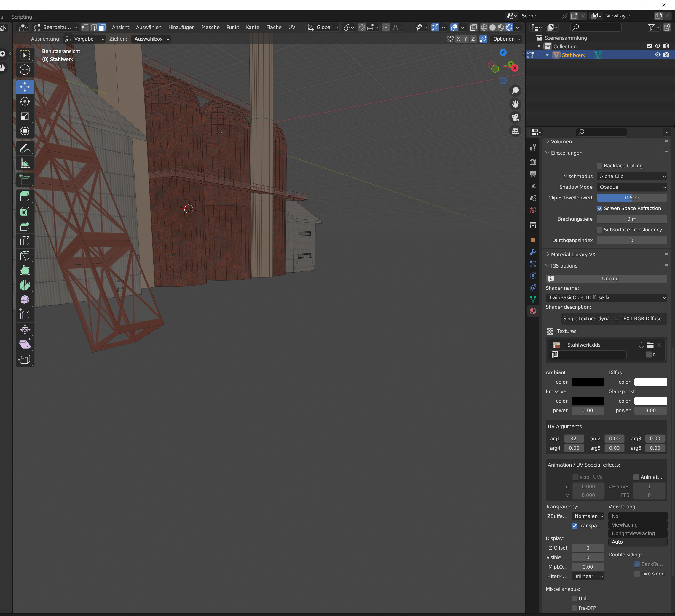Activate the Annotate pencil tool

pos(25,148)
